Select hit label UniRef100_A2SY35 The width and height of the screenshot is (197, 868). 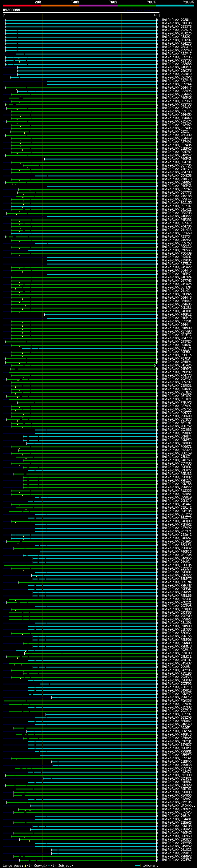coord(177,61)
